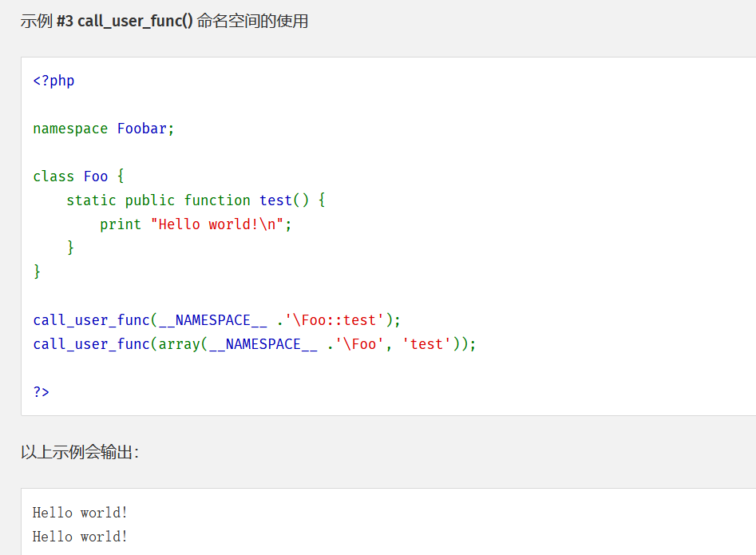Click __NAMESPACE__ constant in first call_user_func line
This screenshot has height=555, width=756.
(212, 320)
